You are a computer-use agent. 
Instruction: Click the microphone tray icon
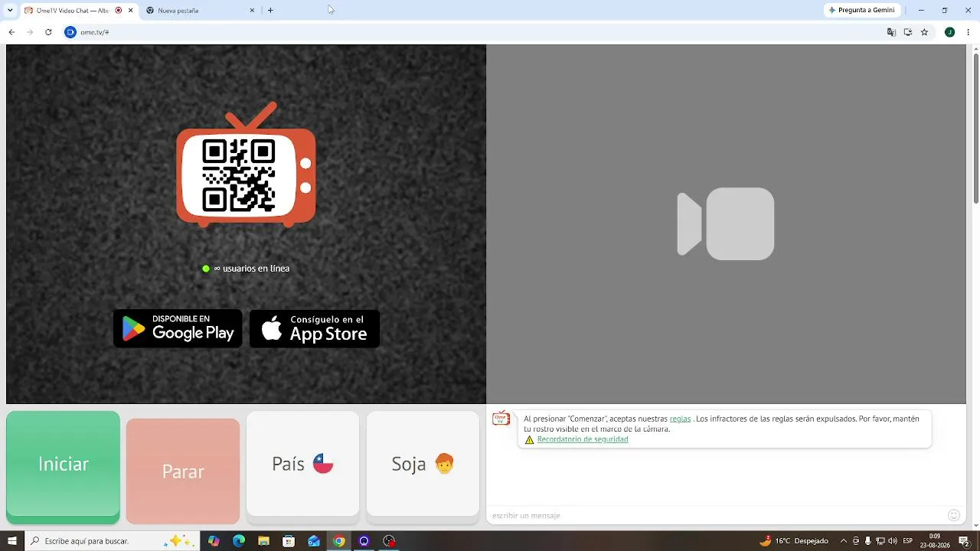868,541
